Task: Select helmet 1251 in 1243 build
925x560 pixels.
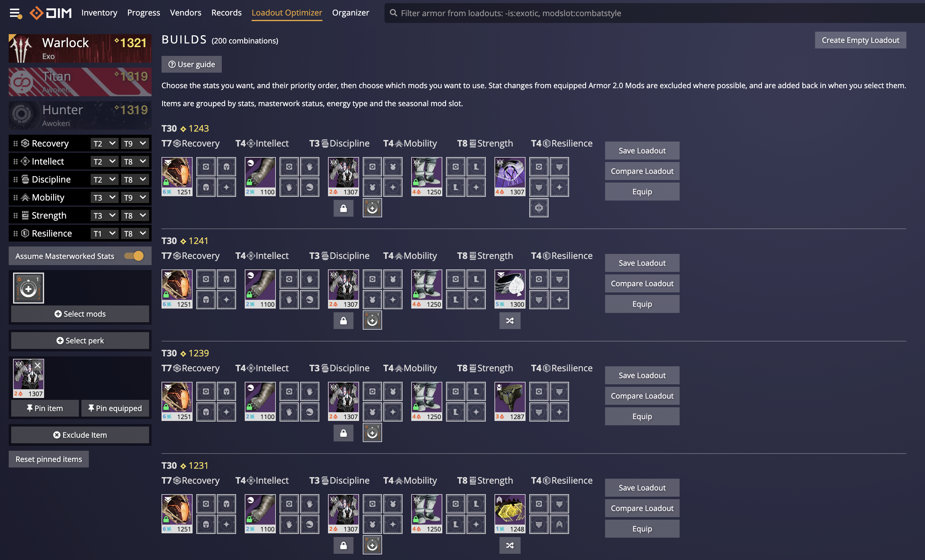Action: (177, 177)
